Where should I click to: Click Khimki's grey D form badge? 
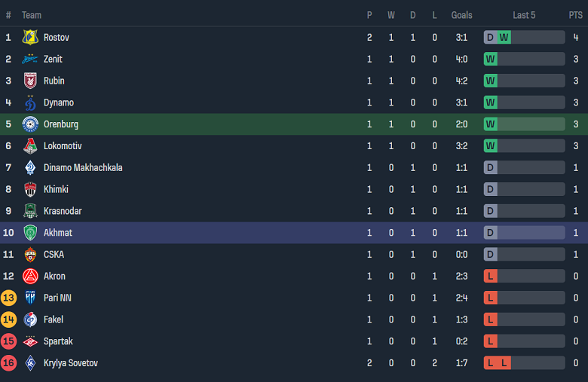491,189
